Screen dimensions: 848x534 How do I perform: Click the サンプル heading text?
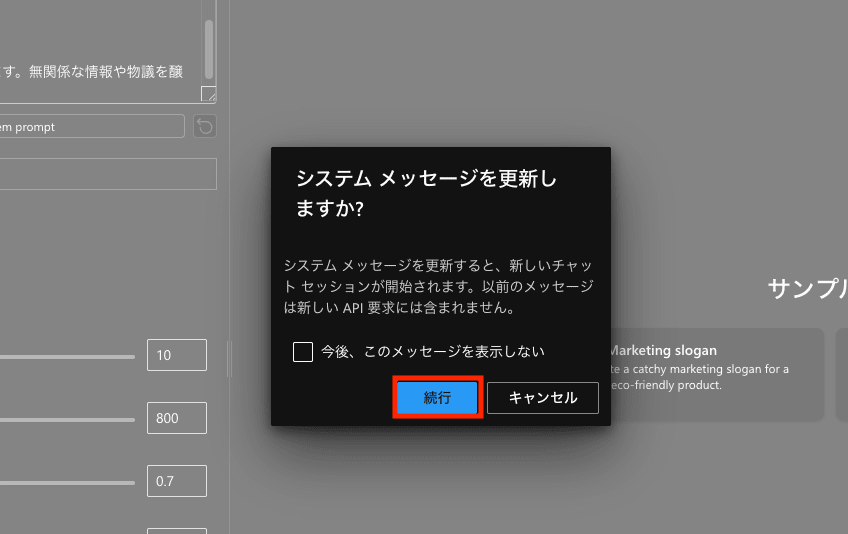[x=807, y=288]
